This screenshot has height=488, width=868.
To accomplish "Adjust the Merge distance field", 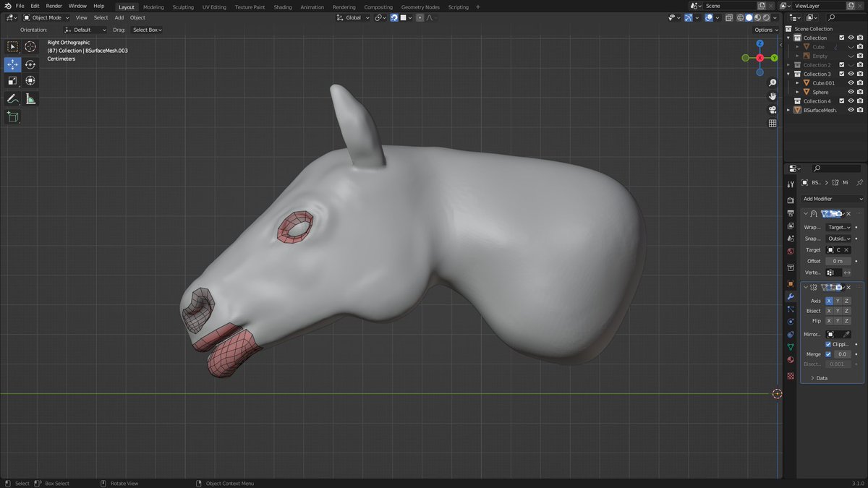I will click(x=842, y=354).
